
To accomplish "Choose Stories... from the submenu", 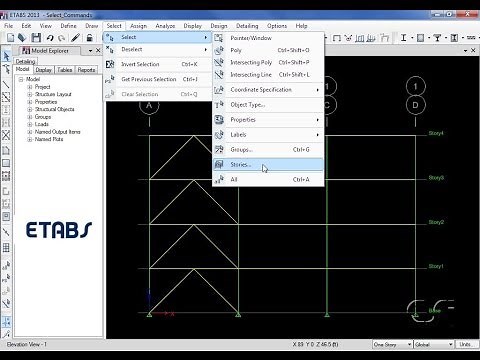I will coord(268,165).
